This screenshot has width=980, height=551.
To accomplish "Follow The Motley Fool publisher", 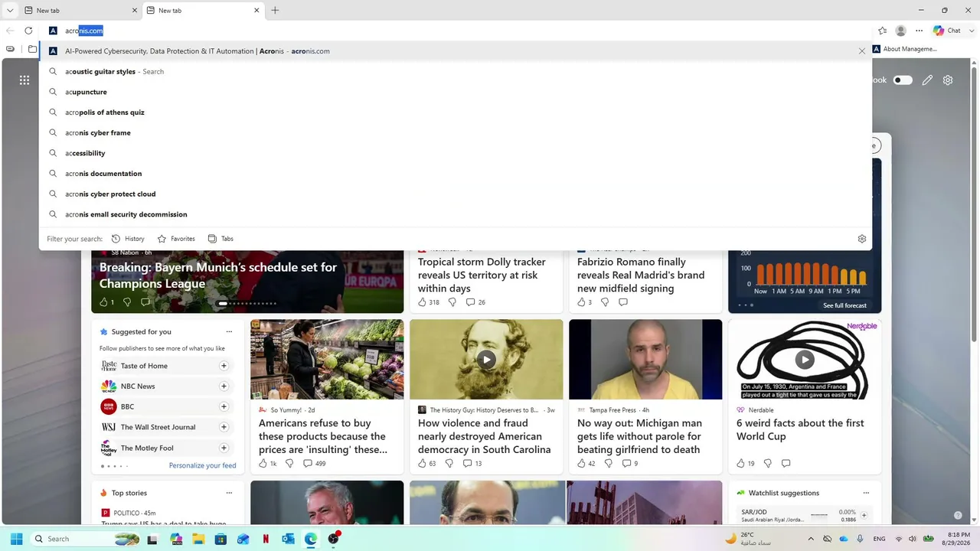I will pyautogui.click(x=224, y=448).
